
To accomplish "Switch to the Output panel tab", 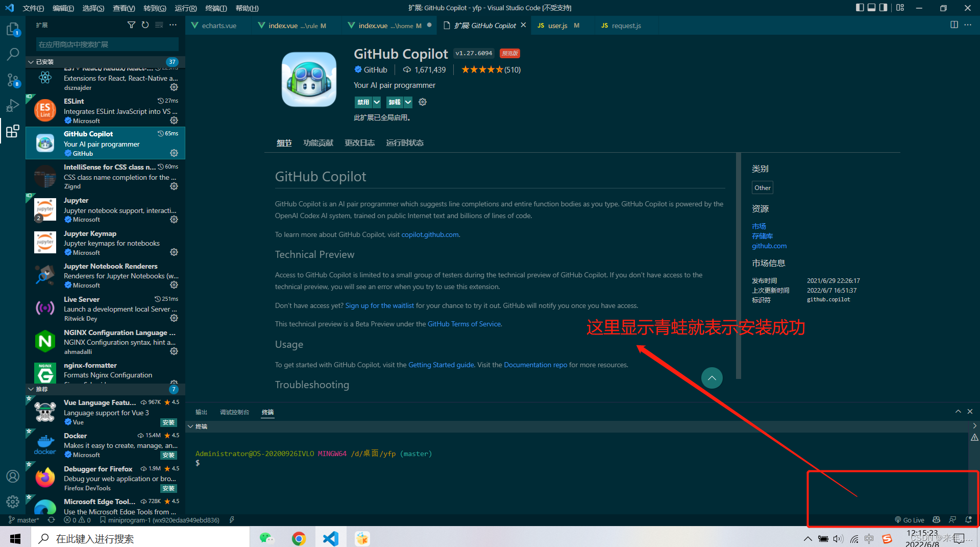I will point(201,412).
